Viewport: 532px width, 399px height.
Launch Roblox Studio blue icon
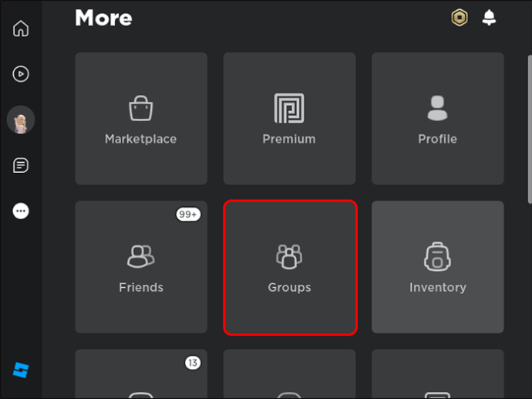pyautogui.click(x=21, y=370)
